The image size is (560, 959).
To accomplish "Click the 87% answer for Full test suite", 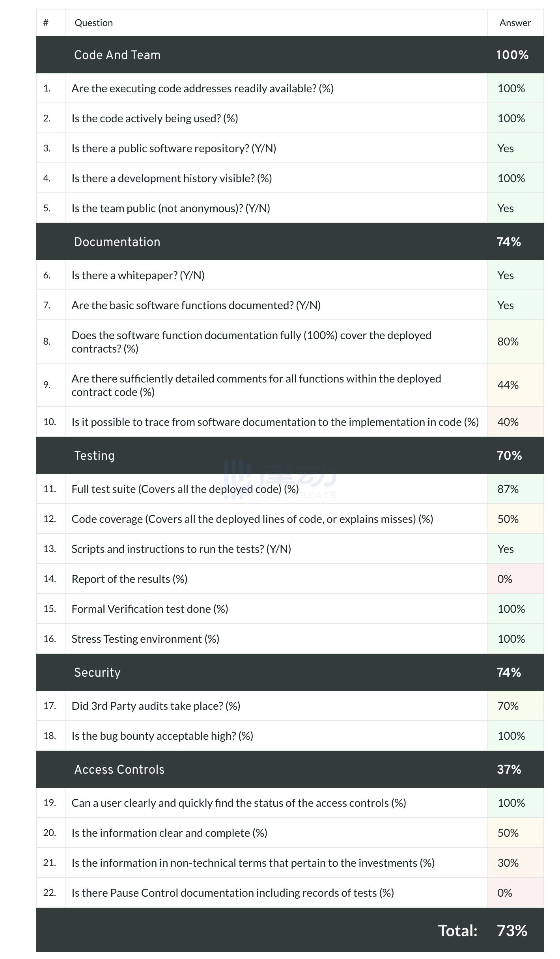I will click(x=508, y=489).
